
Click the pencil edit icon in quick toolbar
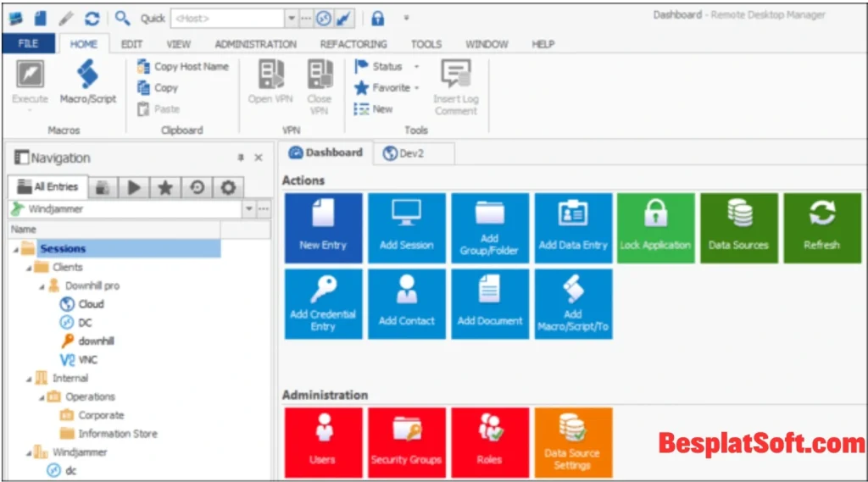point(66,19)
